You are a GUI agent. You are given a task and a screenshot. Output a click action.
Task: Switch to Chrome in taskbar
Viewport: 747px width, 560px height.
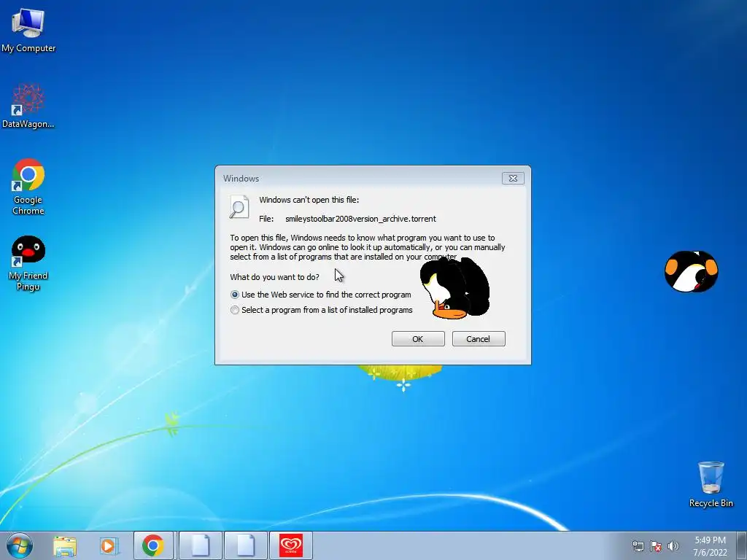153,545
